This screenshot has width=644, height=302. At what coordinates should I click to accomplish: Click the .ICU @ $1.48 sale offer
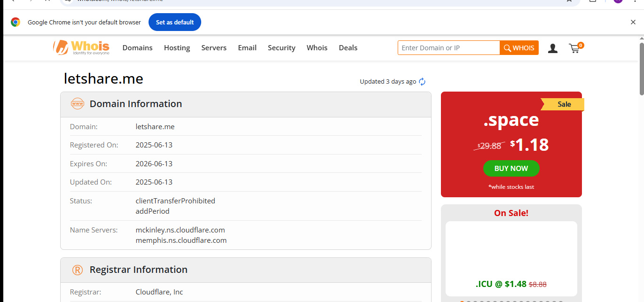[x=511, y=284]
